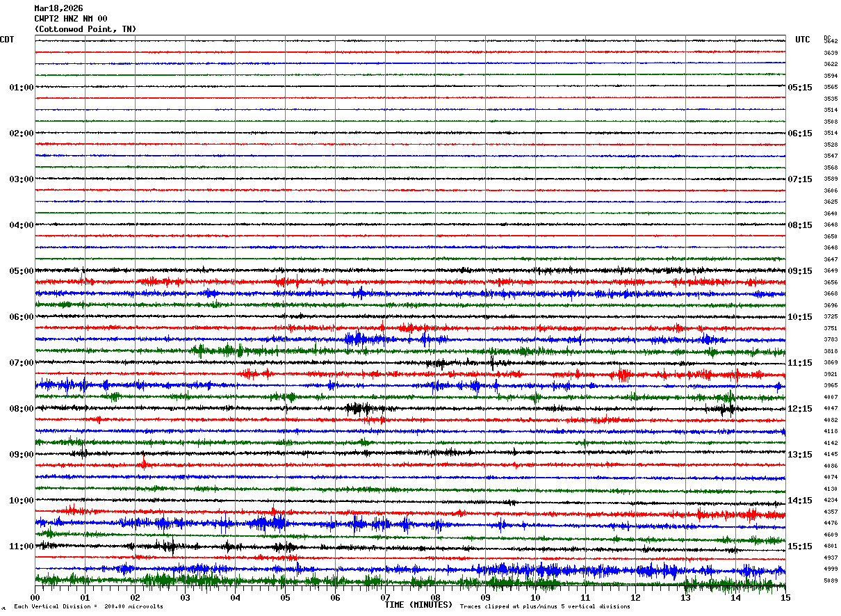Click the '07:00' CDT time label
This screenshot has height=616, width=841.
[x=22, y=363]
